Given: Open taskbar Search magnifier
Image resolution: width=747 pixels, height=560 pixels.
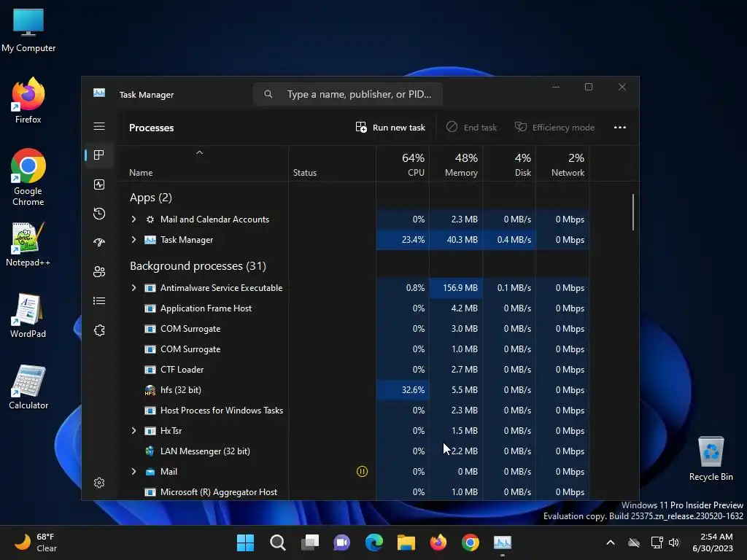Looking at the screenshot, I should [x=278, y=542].
